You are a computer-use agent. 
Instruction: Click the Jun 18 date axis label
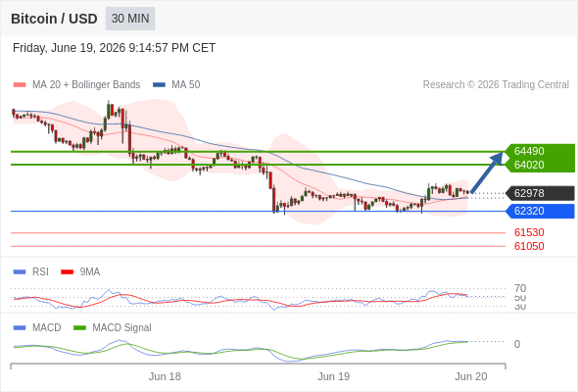165,376
